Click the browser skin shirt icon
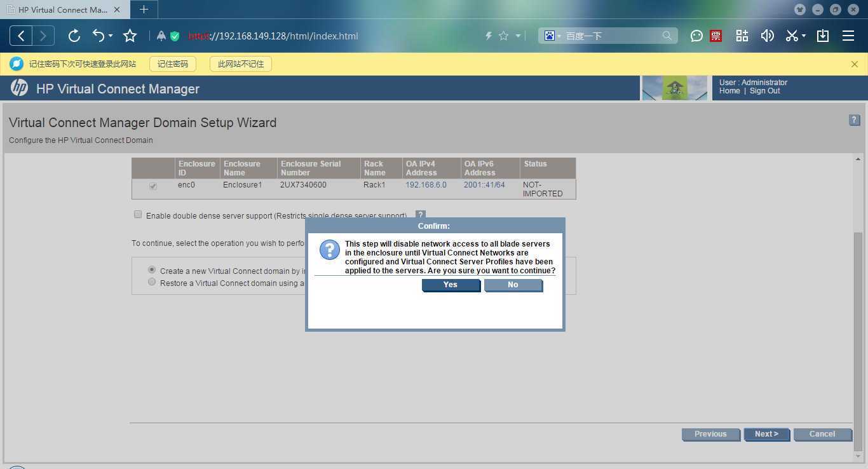Screen dimensions: 868x469 [800, 10]
